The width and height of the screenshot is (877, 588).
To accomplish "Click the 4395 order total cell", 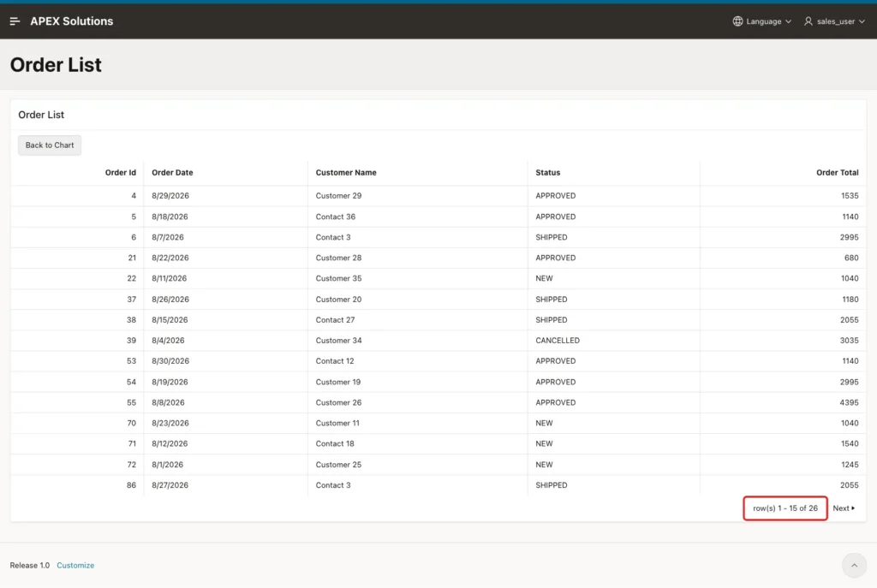I will 849,402.
